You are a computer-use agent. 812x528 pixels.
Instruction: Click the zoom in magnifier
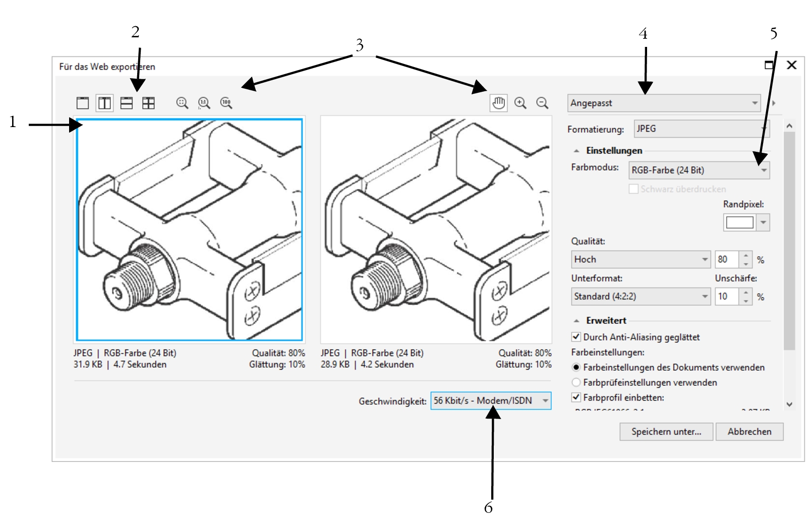(520, 103)
